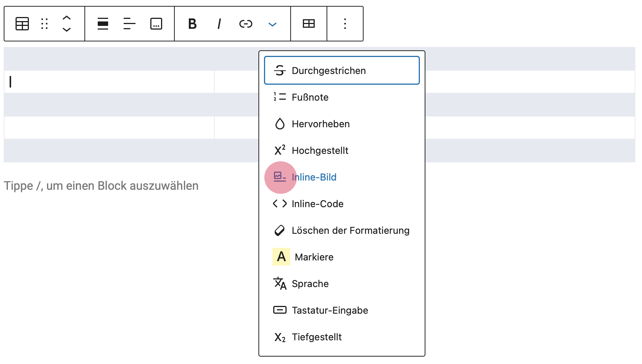This screenshot has height=364, width=642.
Task: Click the drag handle dots icon
Action: [44, 24]
